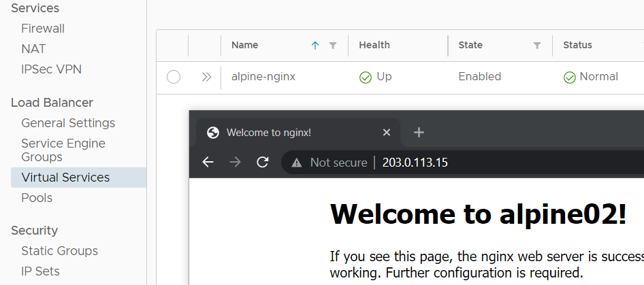Select the alpine-nginx row radio button
Viewport: 644px width, 285px height.
coord(174,77)
